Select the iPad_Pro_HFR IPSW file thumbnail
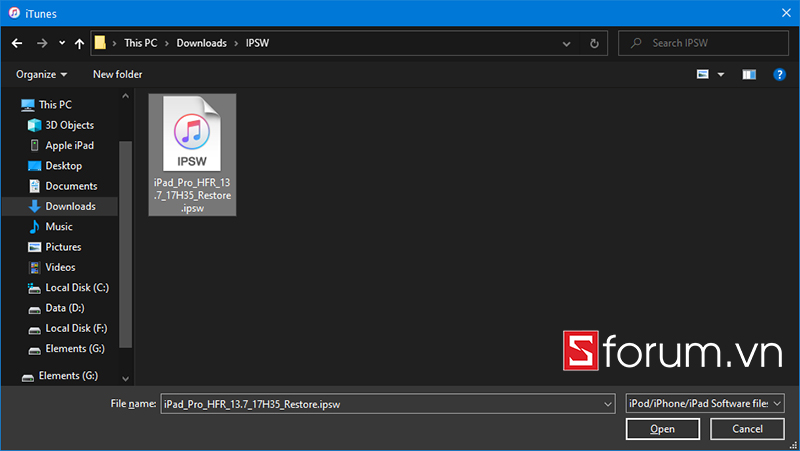The height and width of the screenshot is (451, 800). 192,134
